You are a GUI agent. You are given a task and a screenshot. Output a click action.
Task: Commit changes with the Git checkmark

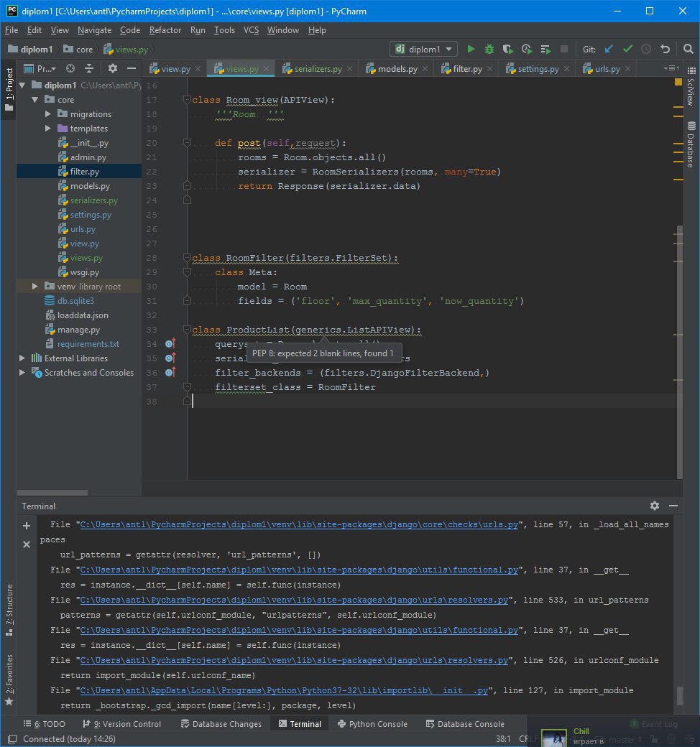(x=627, y=50)
